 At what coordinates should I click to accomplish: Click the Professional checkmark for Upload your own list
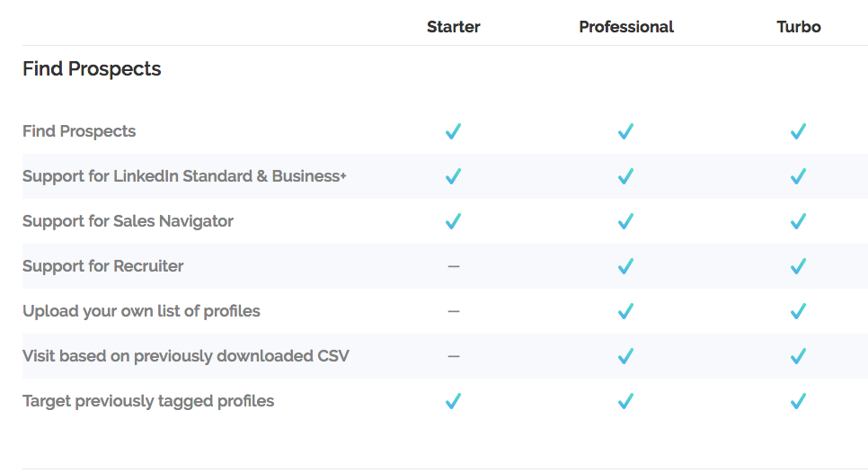pos(626,311)
